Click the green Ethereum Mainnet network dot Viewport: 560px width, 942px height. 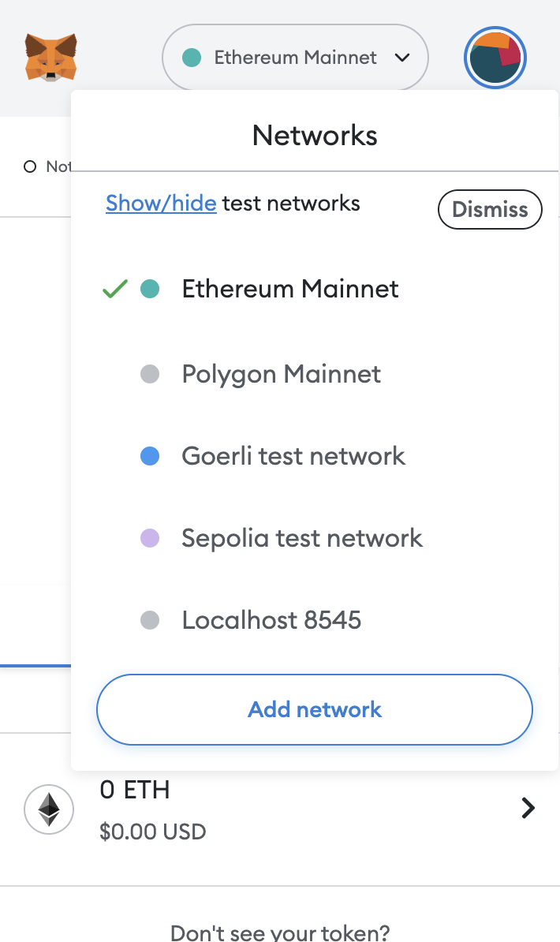coord(149,289)
